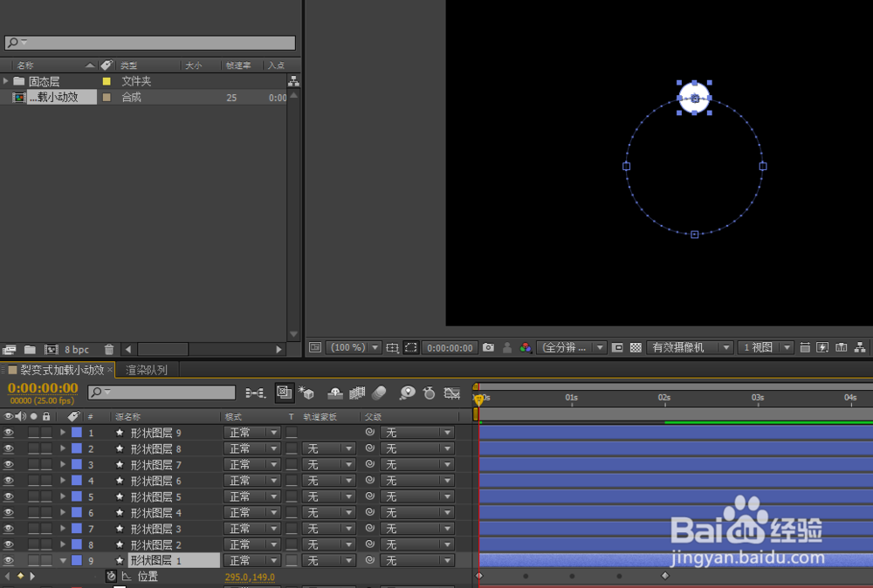873x588 pixels.
Task: Open parent dropdown for 形状图层 7
Action: [417, 464]
